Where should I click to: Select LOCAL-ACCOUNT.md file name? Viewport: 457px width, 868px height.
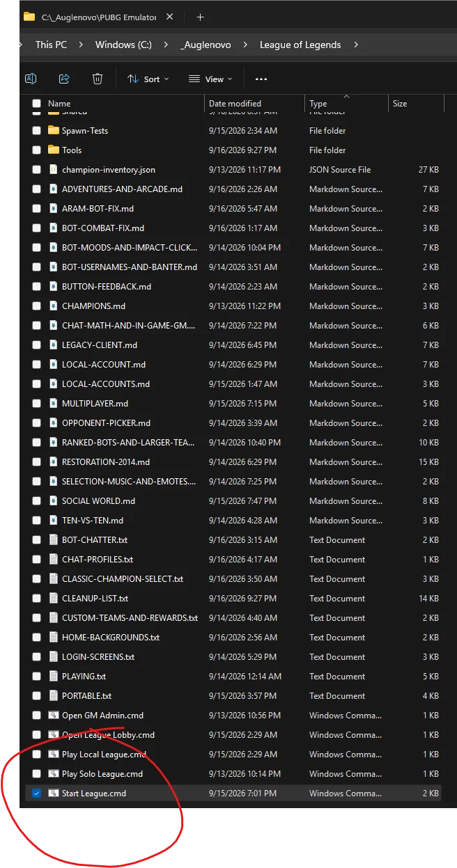pyautogui.click(x=104, y=364)
